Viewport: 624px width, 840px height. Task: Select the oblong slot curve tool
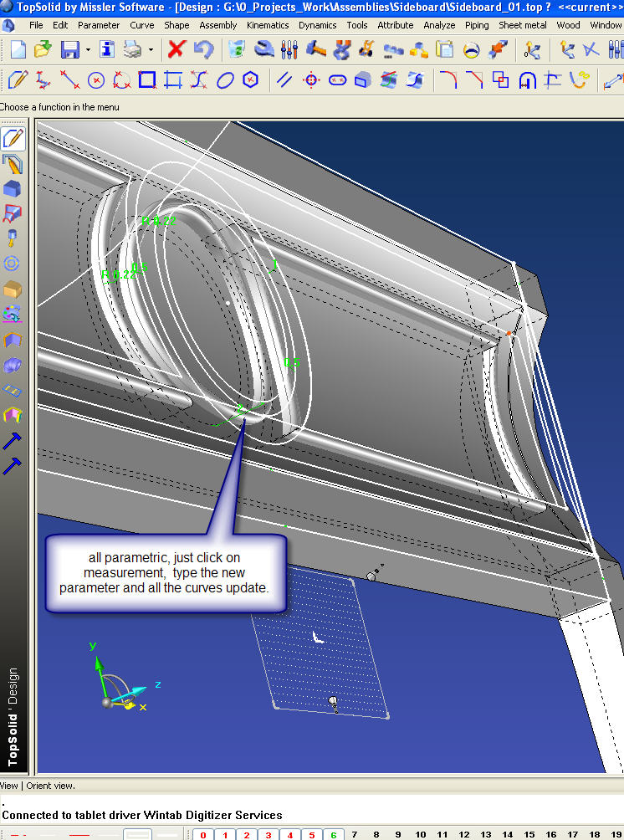coord(337,80)
